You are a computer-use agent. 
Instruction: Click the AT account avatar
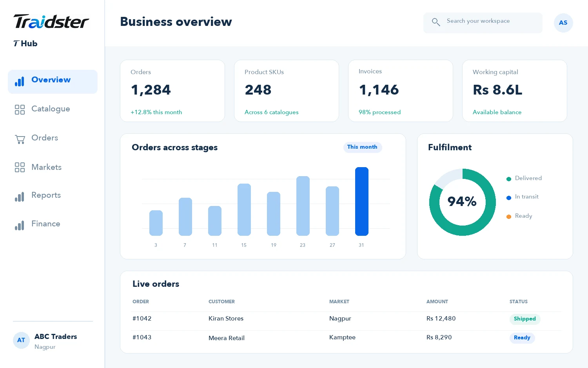pos(21,340)
